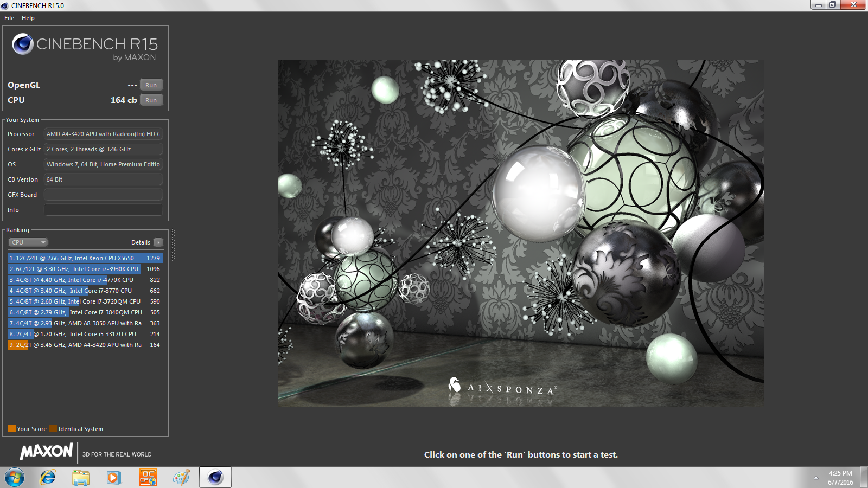Select ranking entry Intel Core i7-3930K
This screenshot has height=488, width=868.
(x=85, y=269)
